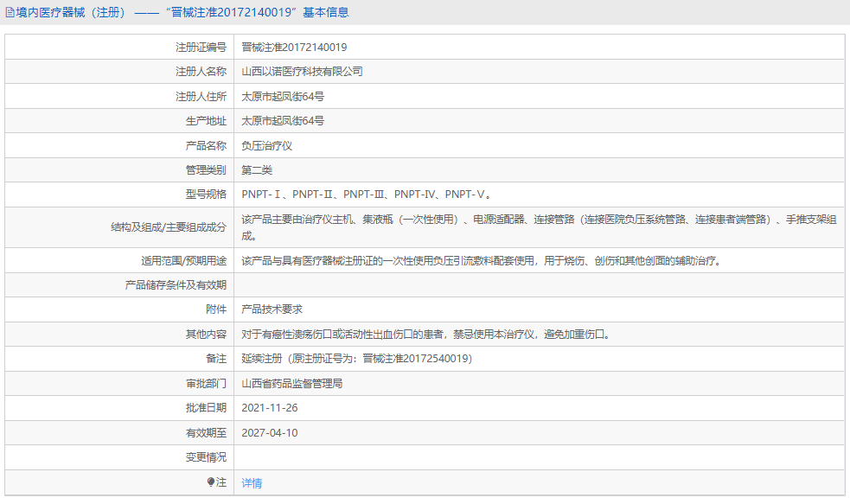This screenshot has height=504, width=850.
Task: Select model list starting with PNPT-Ⅰ
Action: [x=367, y=194]
